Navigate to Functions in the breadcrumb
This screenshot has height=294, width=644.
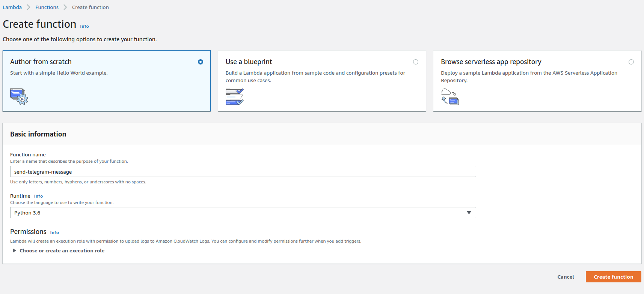pyautogui.click(x=47, y=7)
